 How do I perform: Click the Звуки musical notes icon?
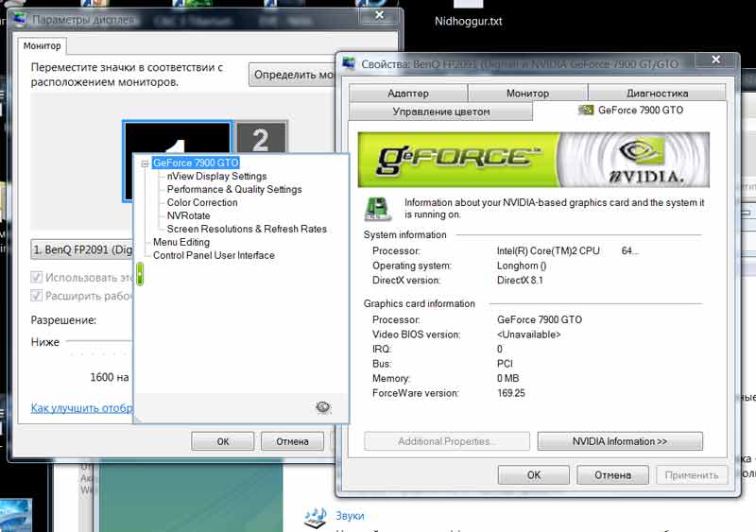(316, 518)
